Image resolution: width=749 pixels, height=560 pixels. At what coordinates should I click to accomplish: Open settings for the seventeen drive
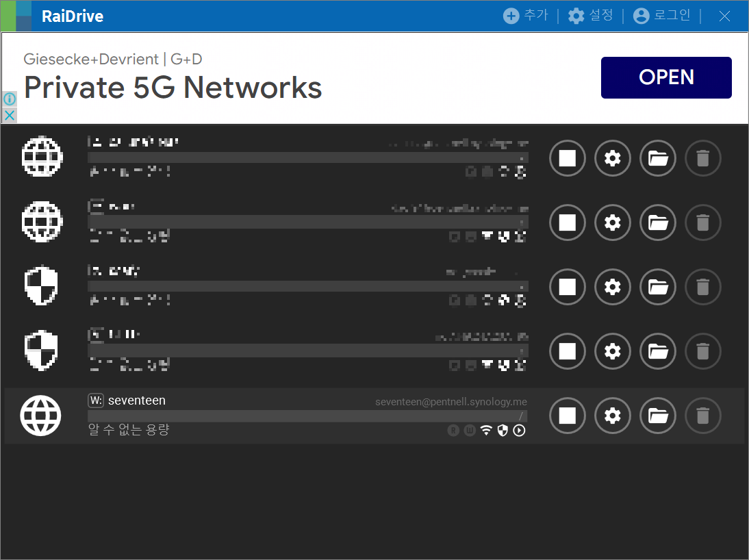[x=612, y=416]
